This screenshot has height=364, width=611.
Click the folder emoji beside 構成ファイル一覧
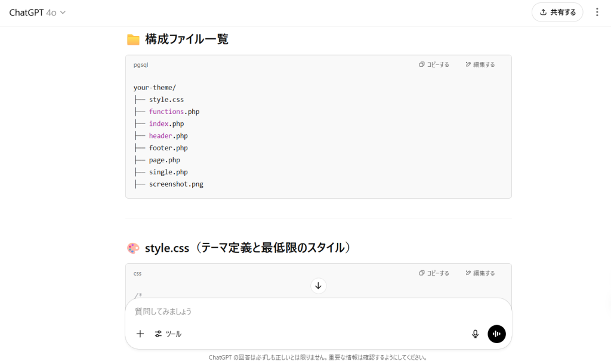(x=133, y=39)
